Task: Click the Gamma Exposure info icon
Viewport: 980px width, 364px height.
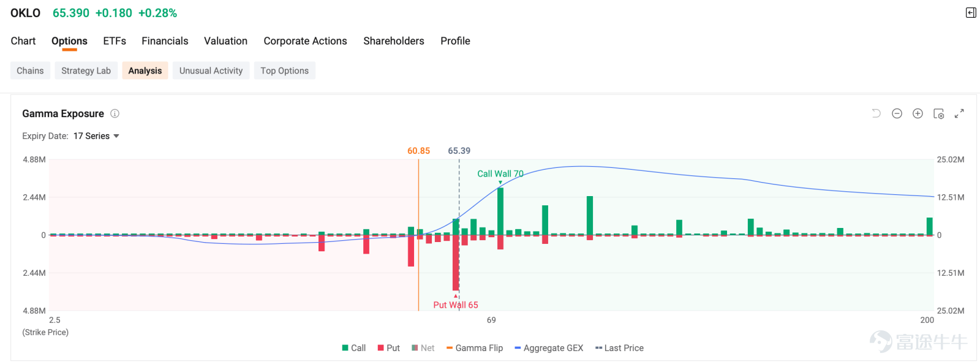Action: point(115,113)
